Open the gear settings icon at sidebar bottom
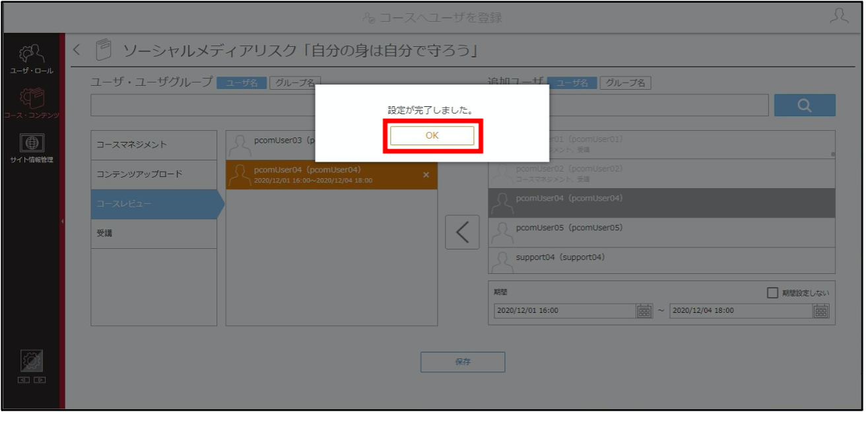The height and width of the screenshot is (423, 868). coord(32,362)
